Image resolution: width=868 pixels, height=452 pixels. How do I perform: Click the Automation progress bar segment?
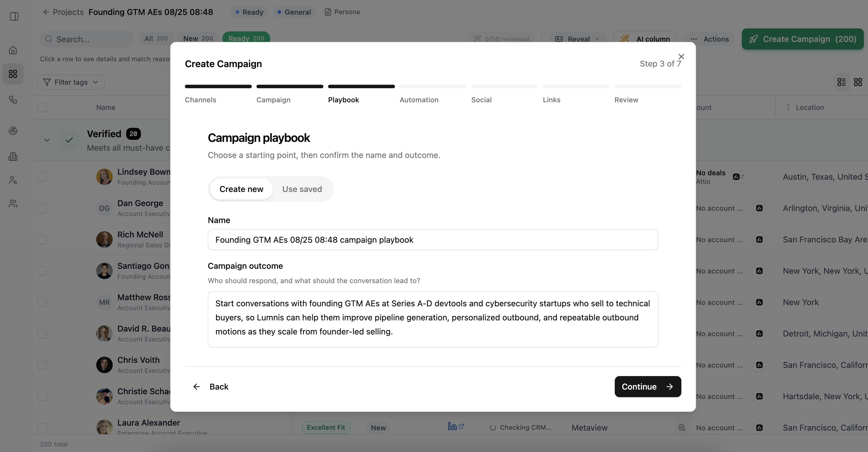[x=433, y=86]
